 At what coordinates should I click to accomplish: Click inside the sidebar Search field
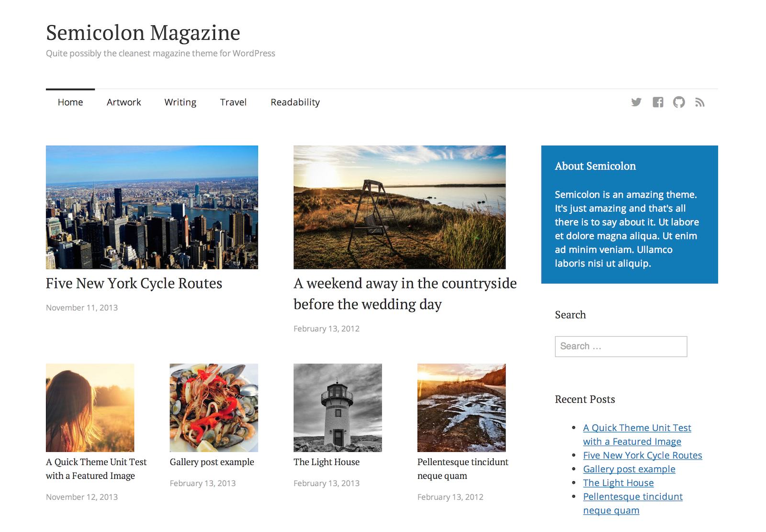(x=620, y=346)
